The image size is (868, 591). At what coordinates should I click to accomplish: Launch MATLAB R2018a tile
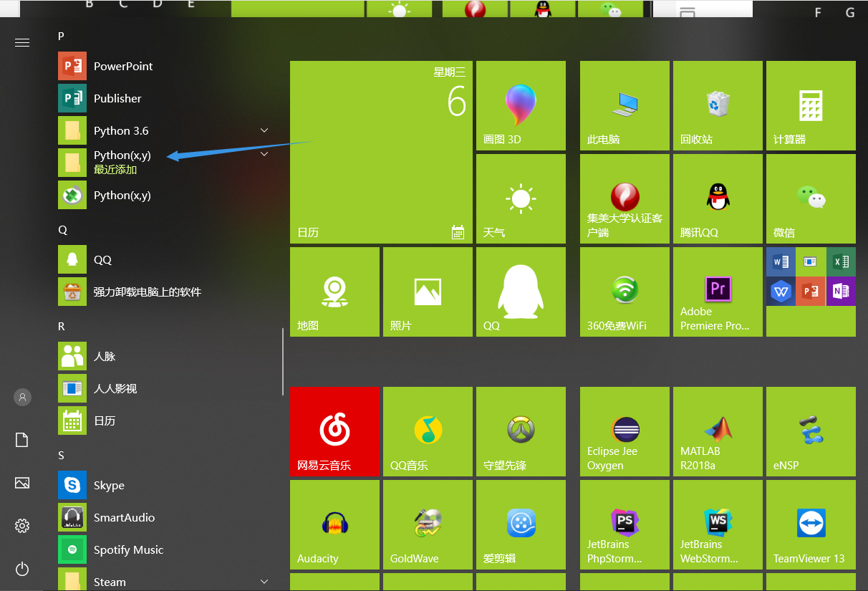tap(718, 431)
